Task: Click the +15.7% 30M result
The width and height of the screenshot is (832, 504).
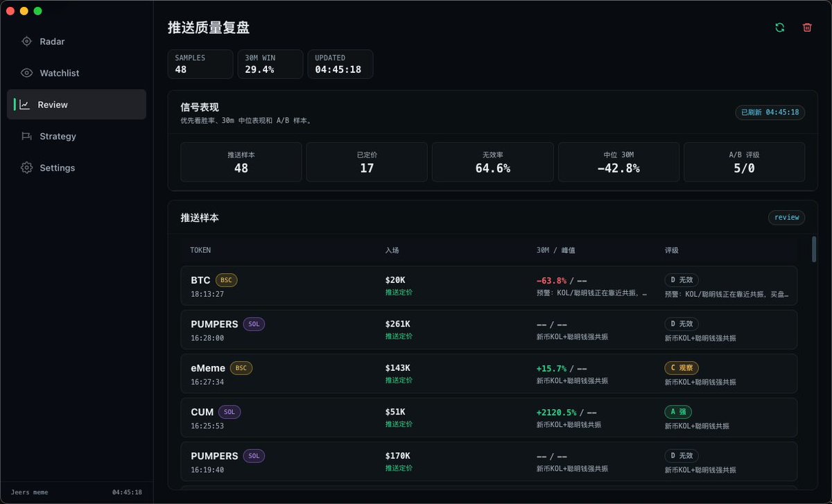Action: click(552, 369)
